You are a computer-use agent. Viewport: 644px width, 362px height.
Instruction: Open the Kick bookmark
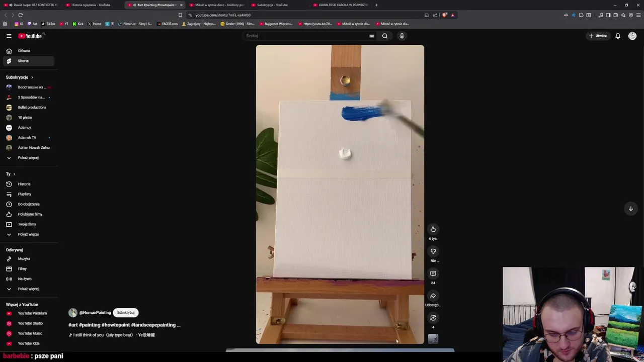click(78, 24)
